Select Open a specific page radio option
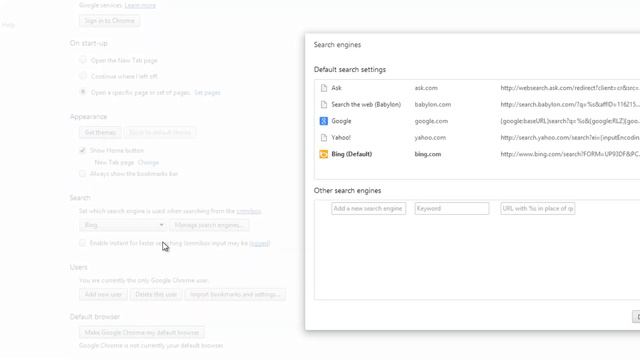 83,92
